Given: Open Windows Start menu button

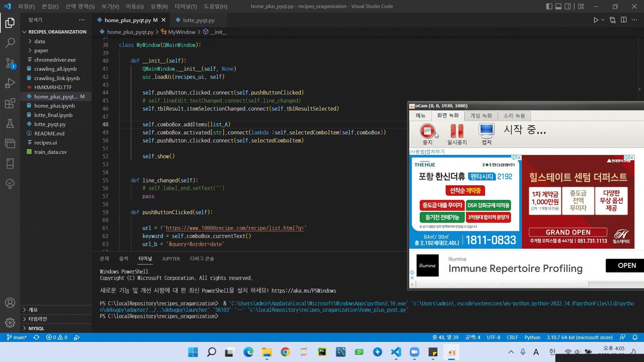Looking at the screenshot, I should (193, 352).
